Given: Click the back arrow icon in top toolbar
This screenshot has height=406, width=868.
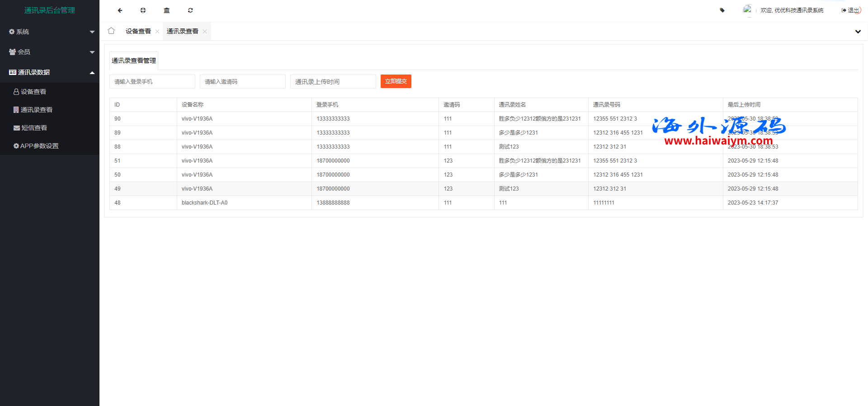Looking at the screenshot, I should coord(120,10).
